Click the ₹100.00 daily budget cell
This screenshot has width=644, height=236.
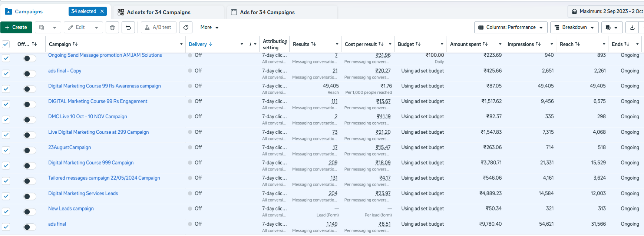coord(435,55)
